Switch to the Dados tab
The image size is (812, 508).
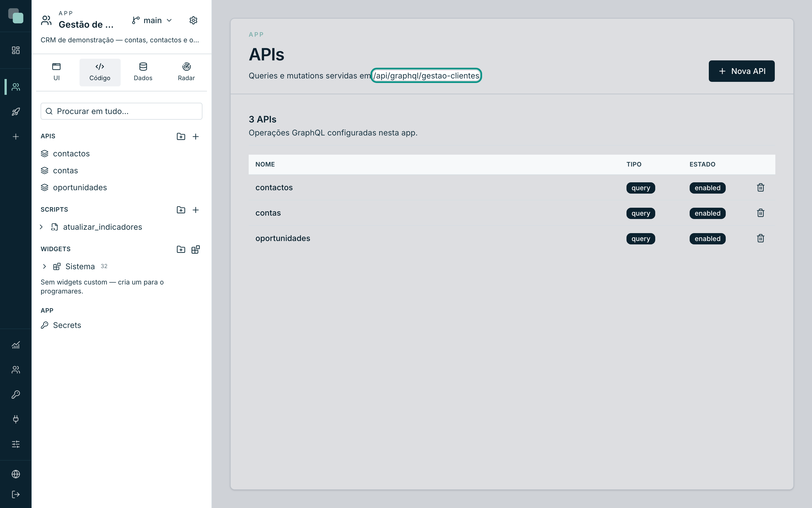[x=143, y=72]
